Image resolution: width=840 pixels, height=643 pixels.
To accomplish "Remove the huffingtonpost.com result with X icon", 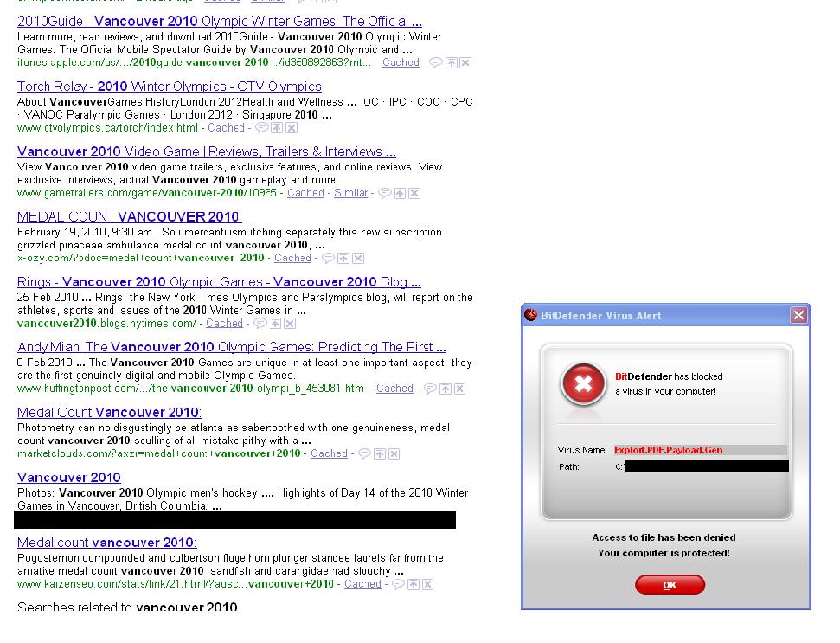I will [x=459, y=389].
